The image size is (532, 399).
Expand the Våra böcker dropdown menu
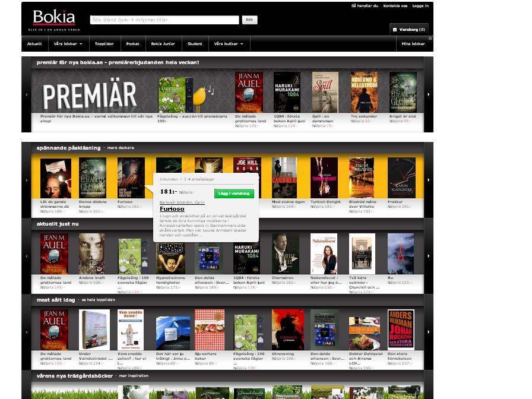point(68,44)
